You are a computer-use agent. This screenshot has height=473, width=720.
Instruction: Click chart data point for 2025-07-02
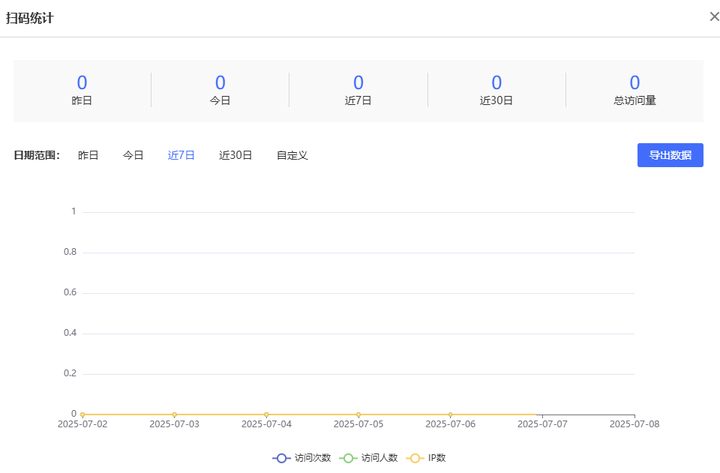[x=83, y=415]
